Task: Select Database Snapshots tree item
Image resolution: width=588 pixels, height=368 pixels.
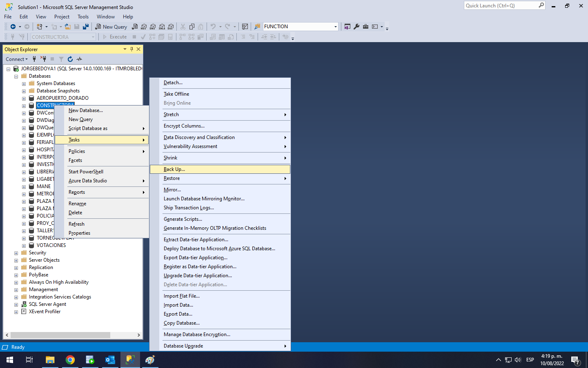Action: (x=58, y=91)
